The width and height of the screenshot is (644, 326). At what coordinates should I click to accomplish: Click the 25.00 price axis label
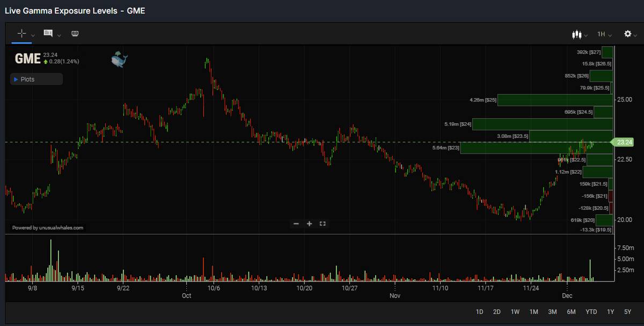coord(624,100)
